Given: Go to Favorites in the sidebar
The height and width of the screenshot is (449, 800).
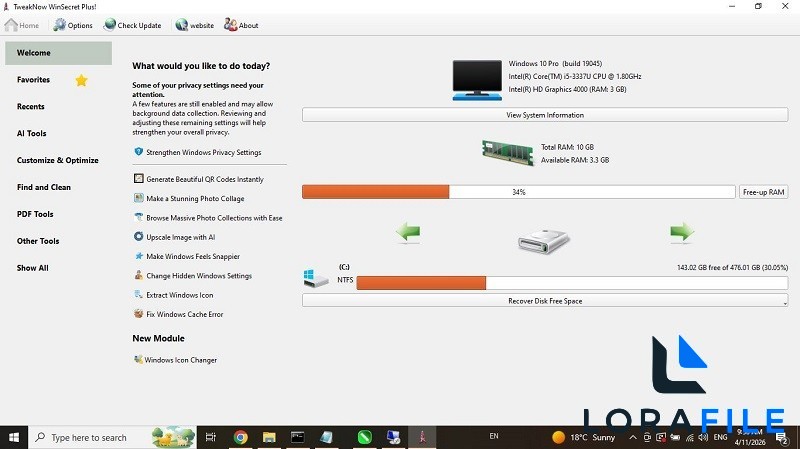Looking at the screenshot, I should (x=33, y=80).
